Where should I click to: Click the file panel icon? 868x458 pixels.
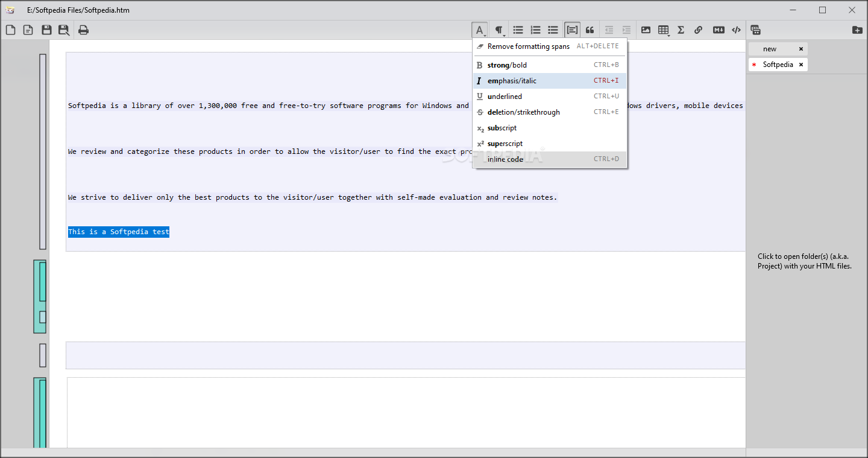pos(755,30)
